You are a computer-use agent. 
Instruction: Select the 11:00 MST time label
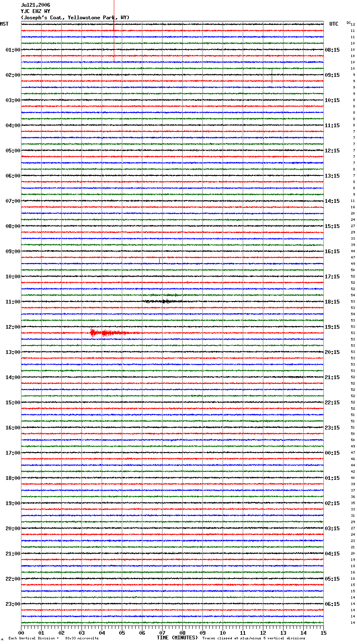point(13,302)
